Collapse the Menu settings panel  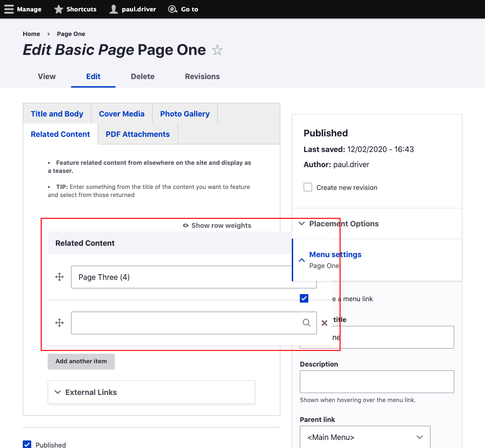pos(302,260)
